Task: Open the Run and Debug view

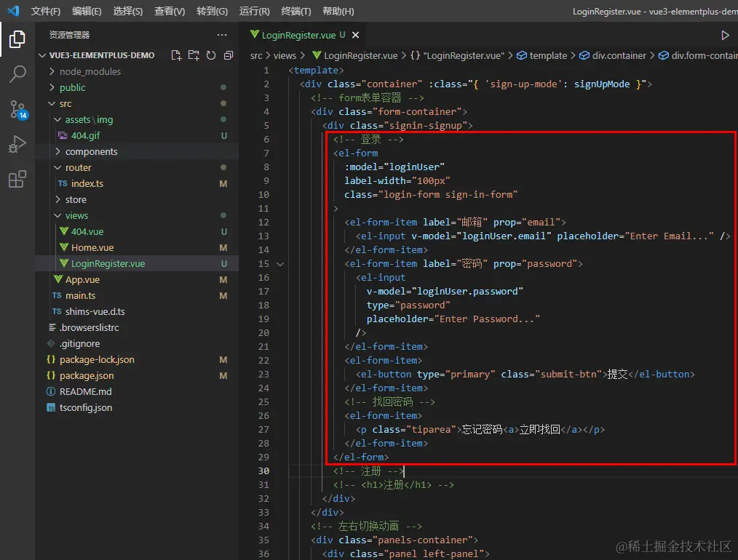Action: (17, 144)
